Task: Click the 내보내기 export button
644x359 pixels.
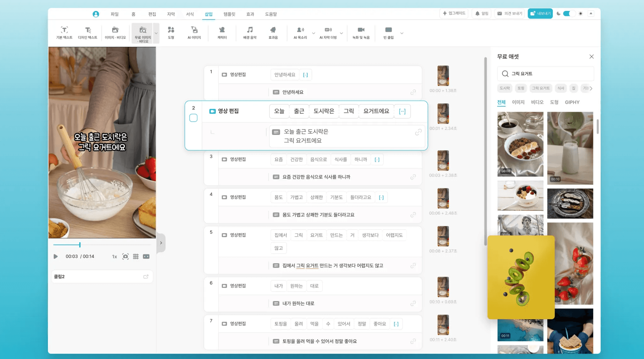Action: pyautogui.click(x=540, y=14)
